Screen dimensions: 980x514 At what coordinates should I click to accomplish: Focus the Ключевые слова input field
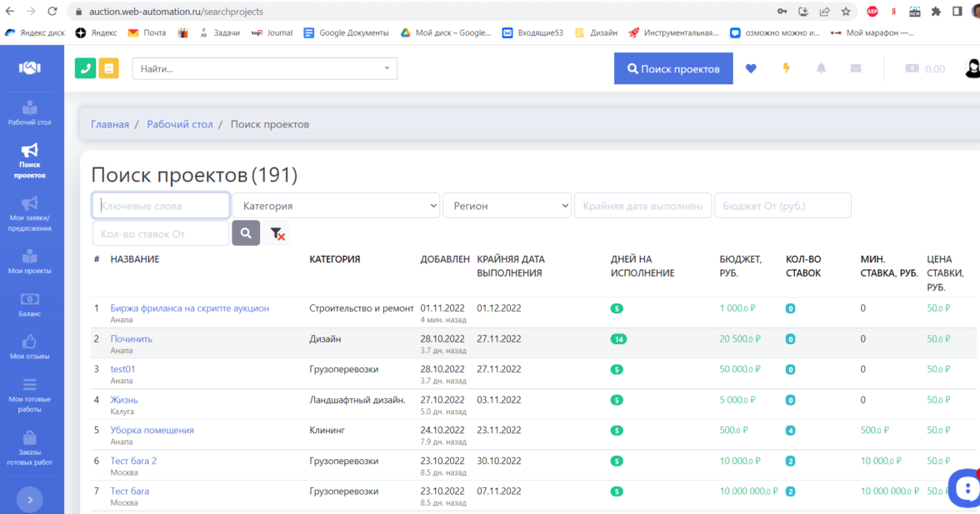coord(161,206)
